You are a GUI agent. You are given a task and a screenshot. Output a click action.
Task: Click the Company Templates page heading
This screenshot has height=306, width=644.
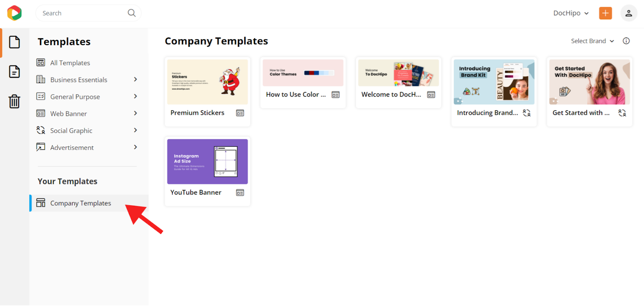tap(216, 41)
